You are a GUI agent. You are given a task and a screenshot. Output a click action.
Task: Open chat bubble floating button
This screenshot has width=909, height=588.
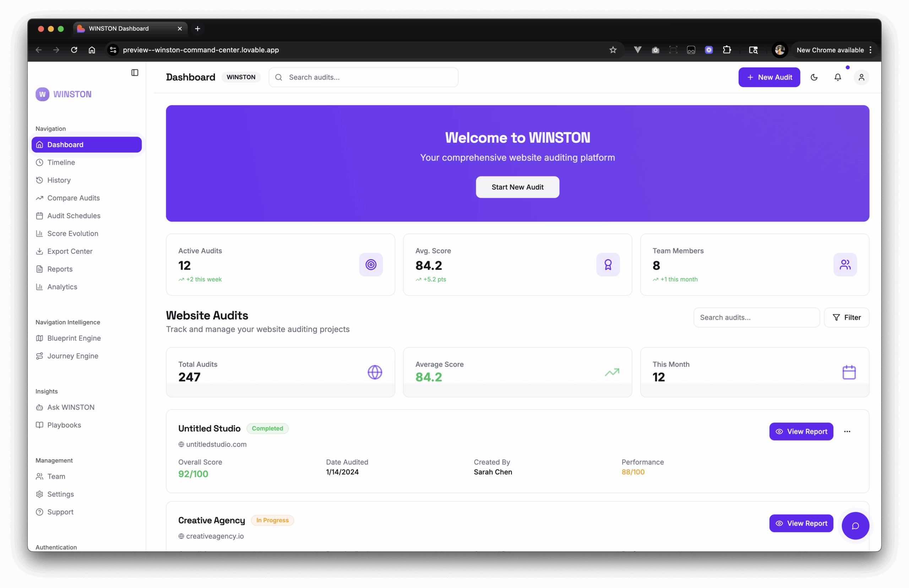coord(855,526)
